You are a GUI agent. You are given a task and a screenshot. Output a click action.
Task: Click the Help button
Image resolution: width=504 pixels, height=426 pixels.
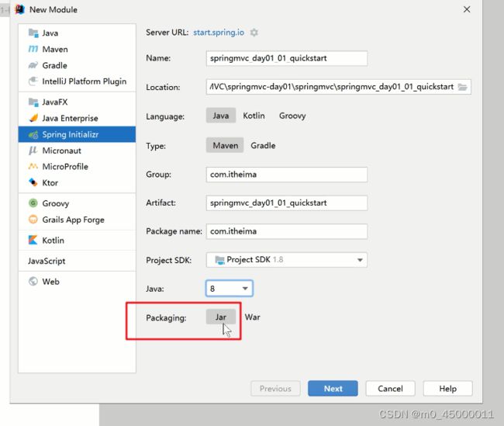447,388
